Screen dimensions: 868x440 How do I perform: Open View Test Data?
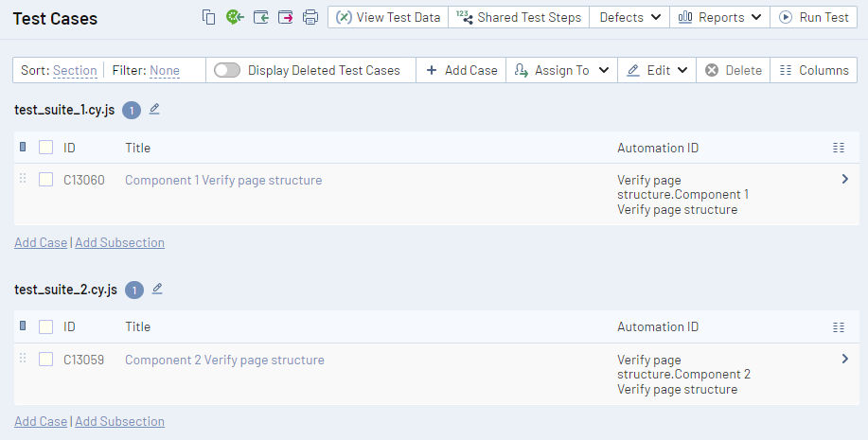click(388, 17)
